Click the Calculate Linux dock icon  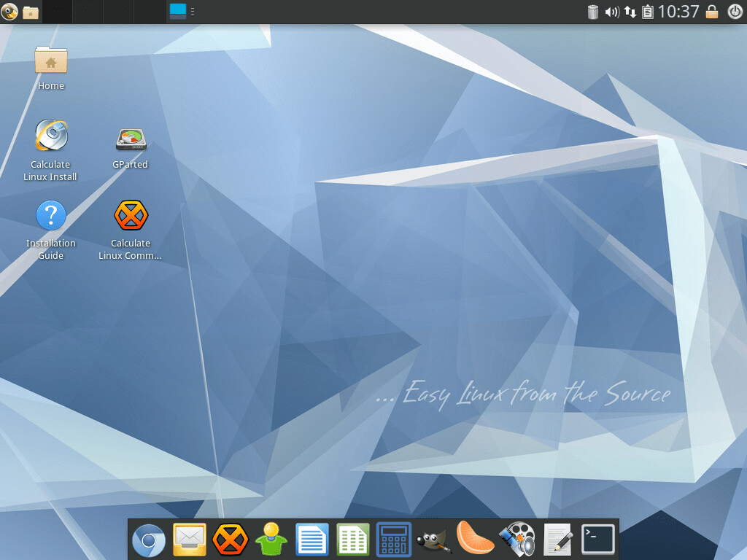(230, 540)
